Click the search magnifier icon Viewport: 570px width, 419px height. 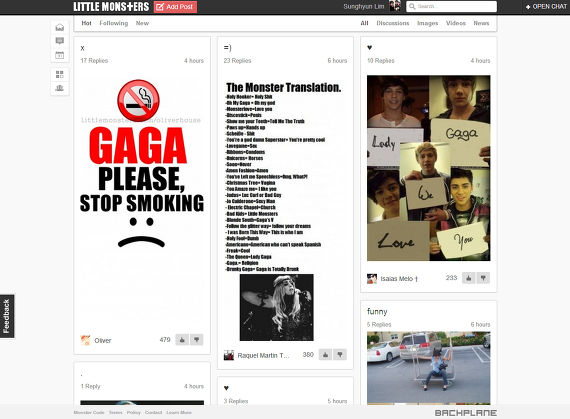tap(412, 7)
